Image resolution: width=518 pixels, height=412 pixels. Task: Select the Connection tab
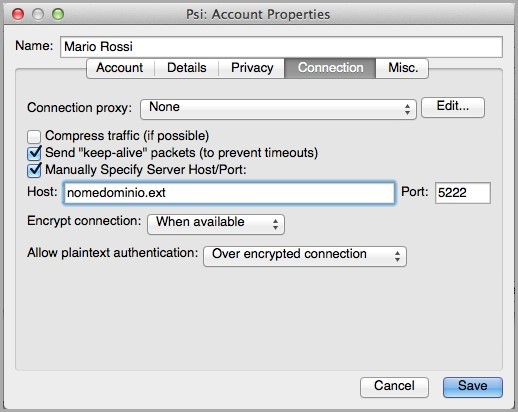(330, 68)
